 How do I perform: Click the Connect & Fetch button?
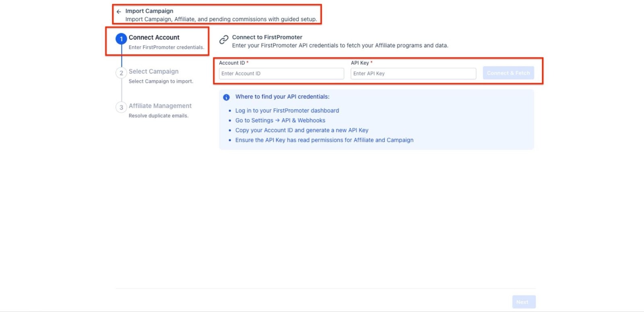coord(508,73)
